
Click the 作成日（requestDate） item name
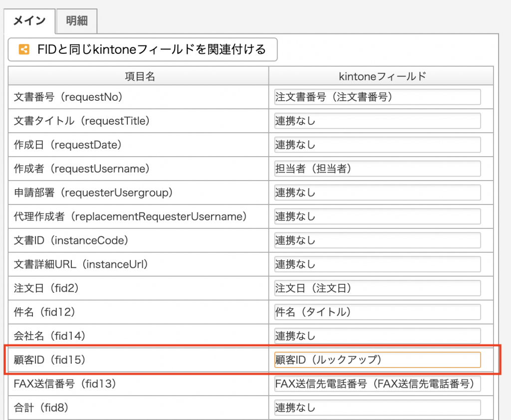[x=67, y=145]
